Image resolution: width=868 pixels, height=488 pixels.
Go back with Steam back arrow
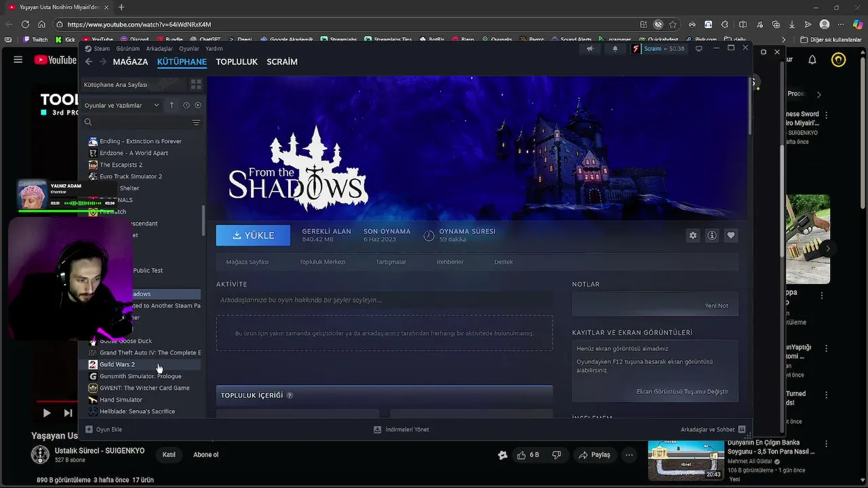tap(89, 62)
